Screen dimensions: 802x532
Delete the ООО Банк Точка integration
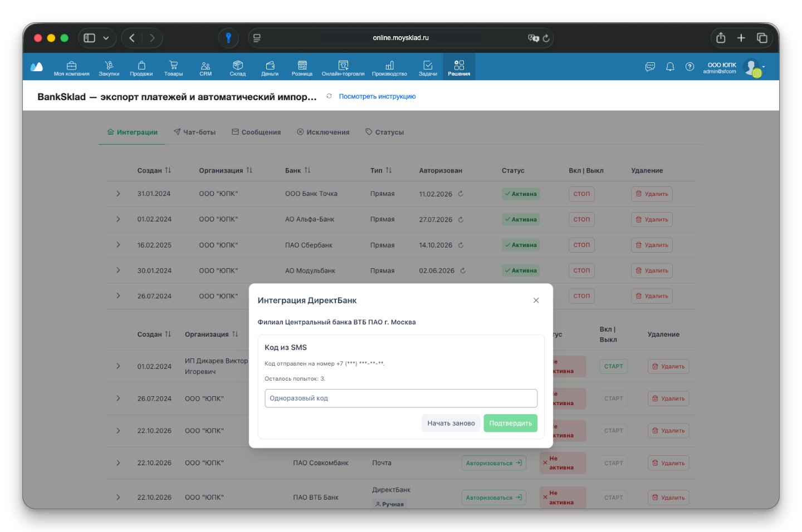tap(652, 194)
